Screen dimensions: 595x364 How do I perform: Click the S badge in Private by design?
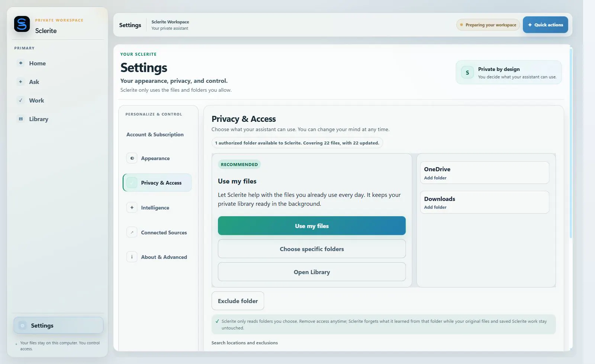point(467,72)
